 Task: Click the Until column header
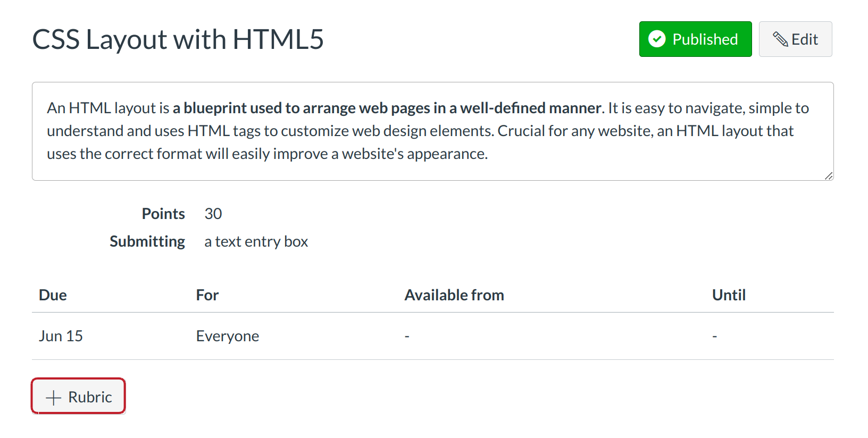[x=729, y=295]
